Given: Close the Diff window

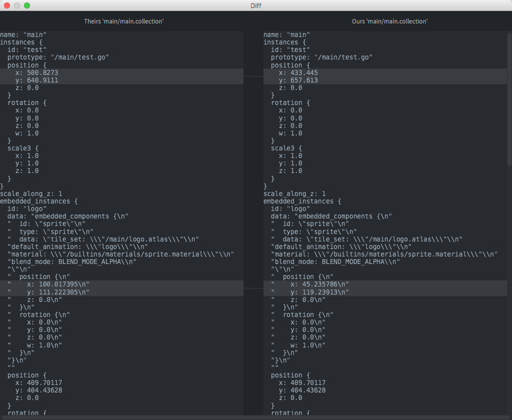Looking at the screenshot, I should (x=7, y=5).
